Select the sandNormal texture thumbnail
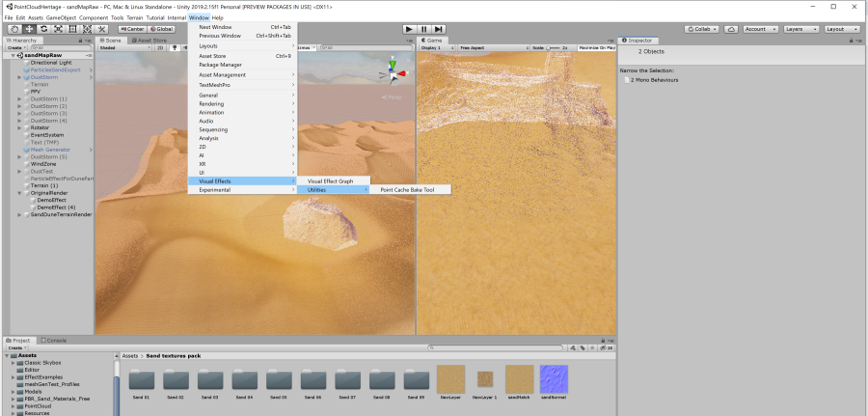 (554, 379)
